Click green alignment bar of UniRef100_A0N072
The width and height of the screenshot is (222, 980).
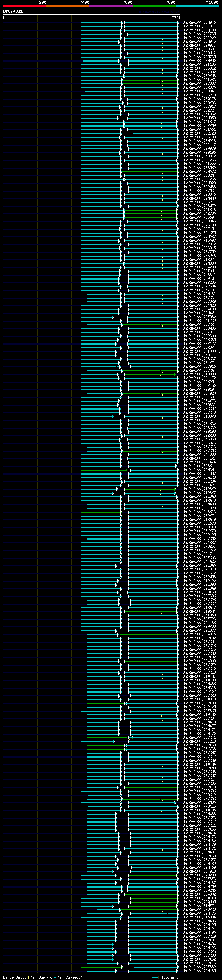(x=150, y=172)
